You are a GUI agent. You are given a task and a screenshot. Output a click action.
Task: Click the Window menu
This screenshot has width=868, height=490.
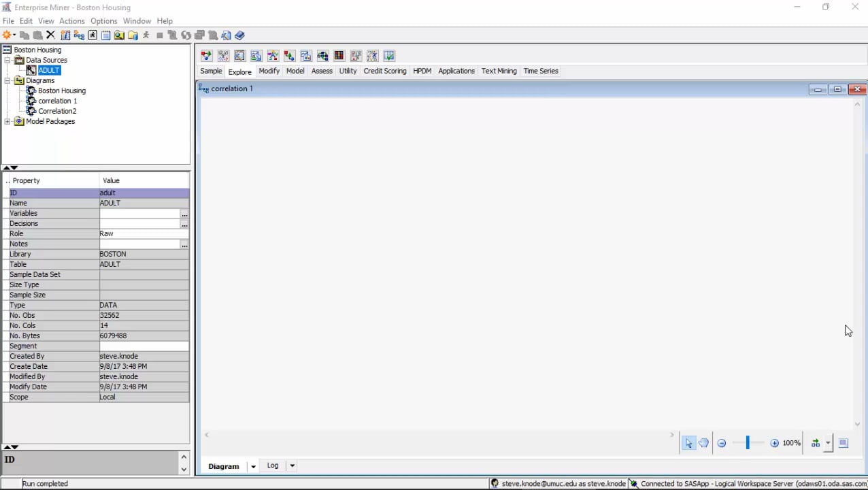[137, 21]
